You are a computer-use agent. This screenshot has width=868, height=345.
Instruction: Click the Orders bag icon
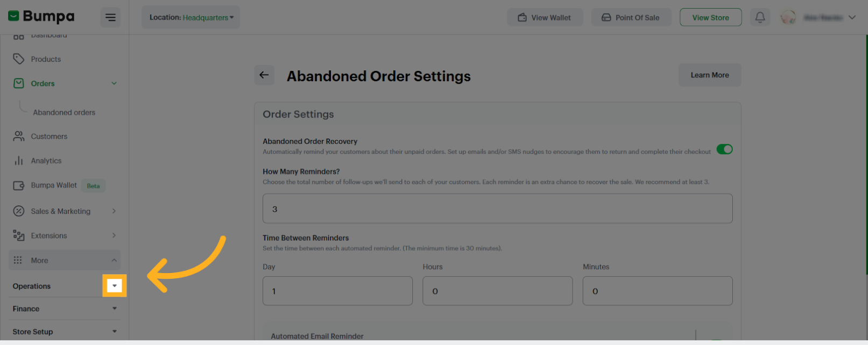click(19, 83)
